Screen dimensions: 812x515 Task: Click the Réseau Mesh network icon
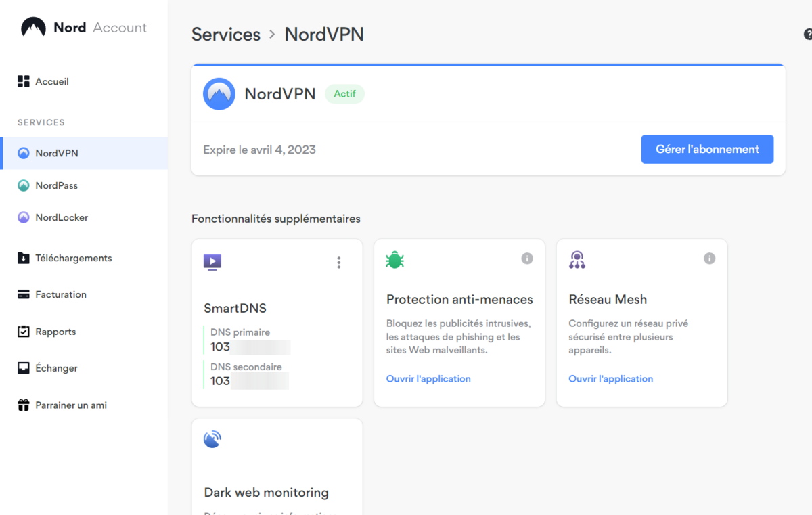pyautogui.click(x=577, y=259)
